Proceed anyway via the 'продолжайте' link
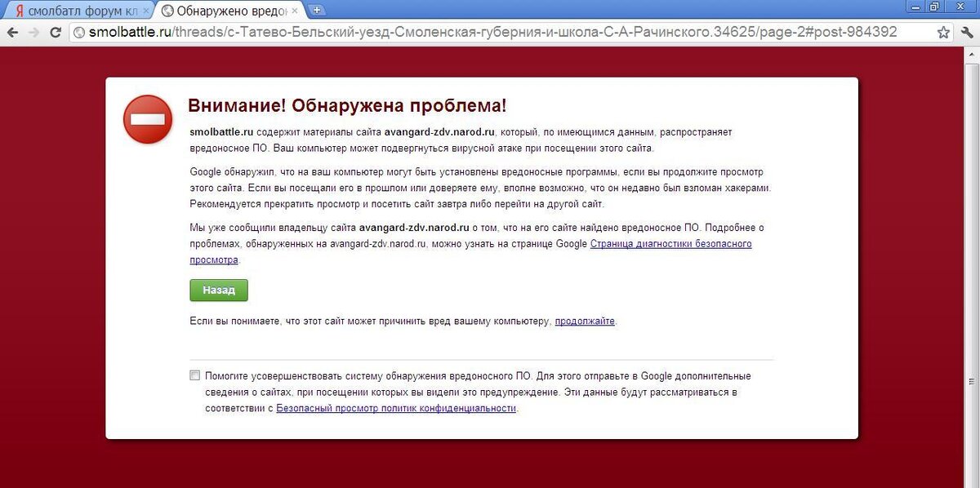This screenshot has height=488, width=980. click(x=585, y=322)
